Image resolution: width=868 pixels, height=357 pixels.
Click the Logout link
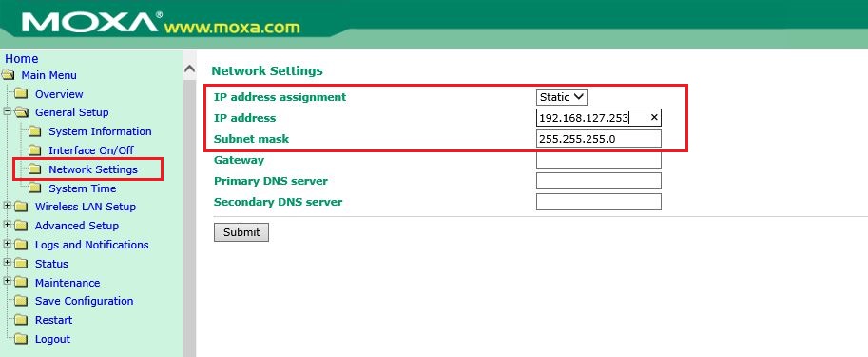click(x=52, y=339)
